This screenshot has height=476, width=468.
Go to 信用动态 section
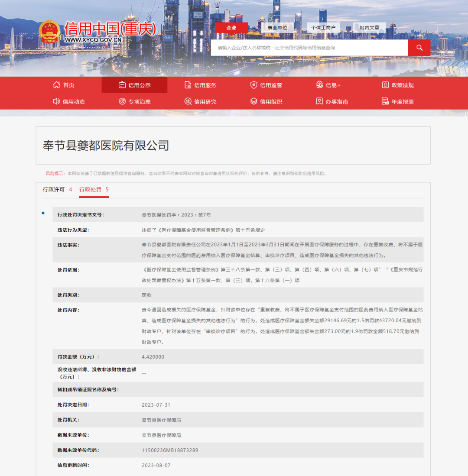(x=74, y=101)
